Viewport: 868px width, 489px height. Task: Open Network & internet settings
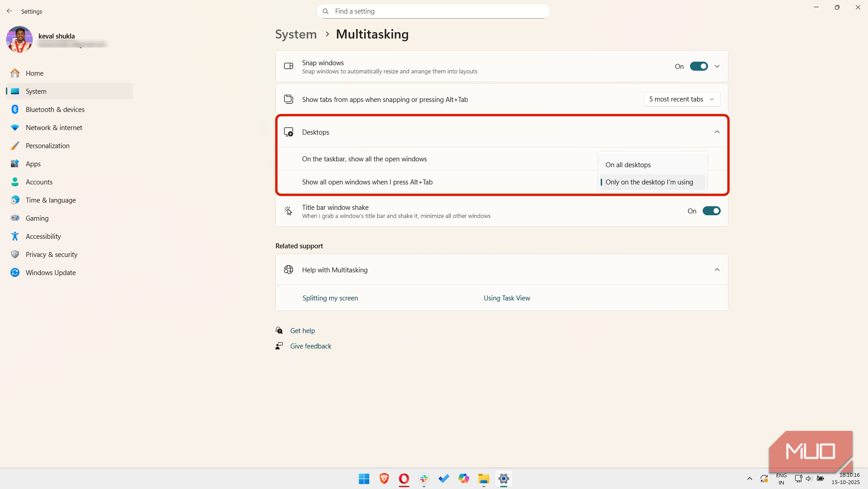tap(69, 127)
